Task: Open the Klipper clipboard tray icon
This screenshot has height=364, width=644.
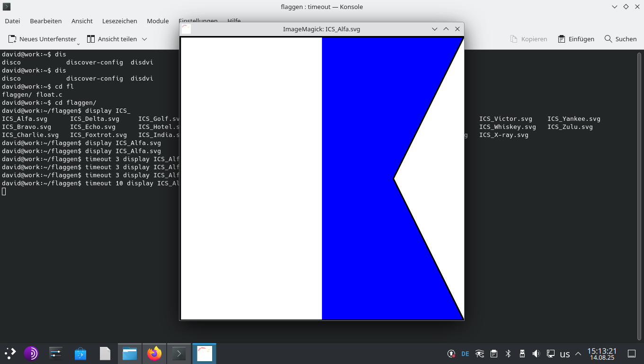Action: click(x=494, y=354)
